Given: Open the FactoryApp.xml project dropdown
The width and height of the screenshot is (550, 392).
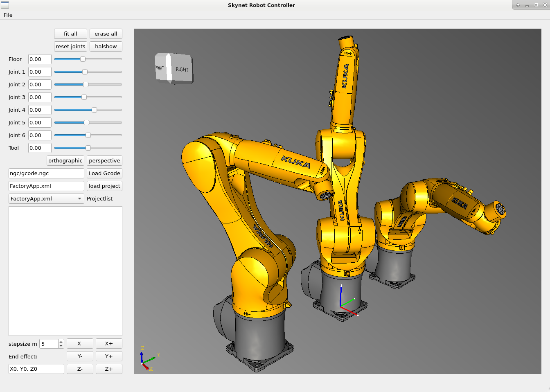Looking at the screenshot, I should (x=46, y=199).
